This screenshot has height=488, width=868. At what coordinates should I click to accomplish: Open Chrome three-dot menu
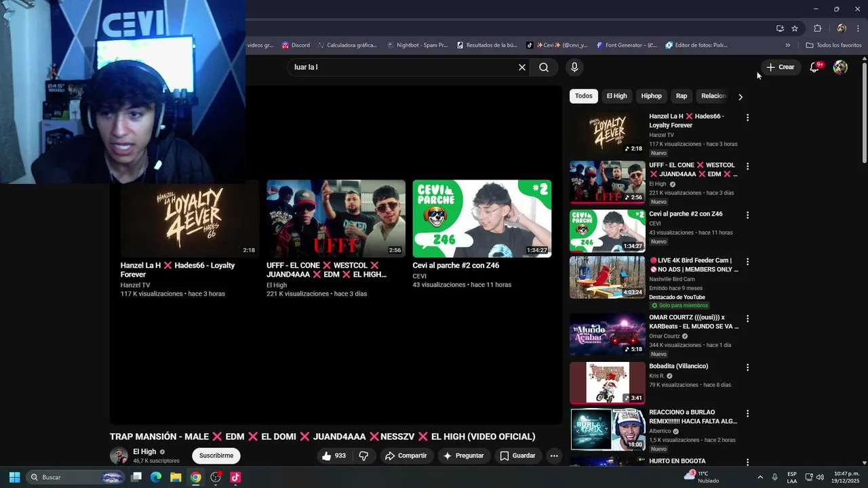[x=859, y=28]
